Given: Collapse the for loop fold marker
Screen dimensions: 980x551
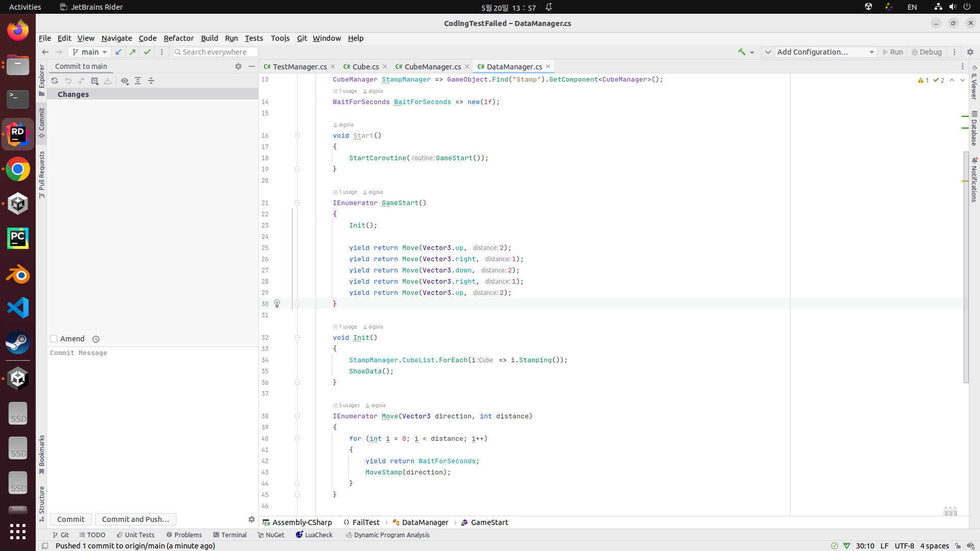Looking at the screenshot, I should tap(297, 439).
